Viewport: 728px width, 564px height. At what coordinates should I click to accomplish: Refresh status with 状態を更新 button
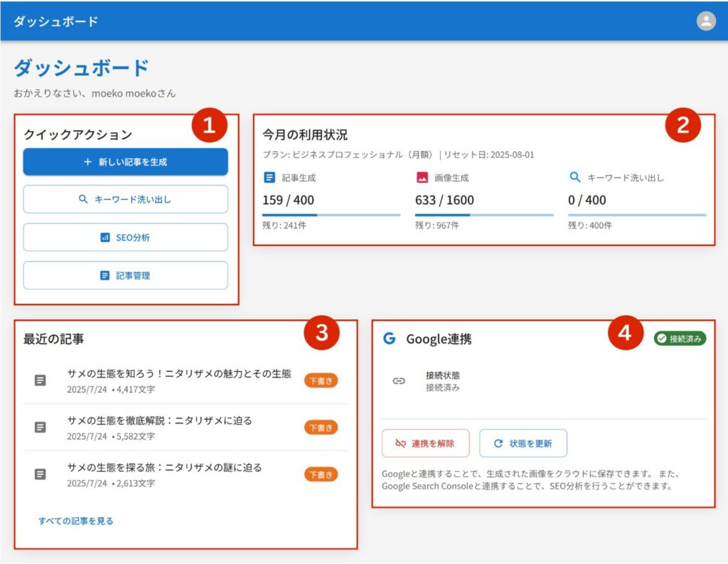pos(523,443)
